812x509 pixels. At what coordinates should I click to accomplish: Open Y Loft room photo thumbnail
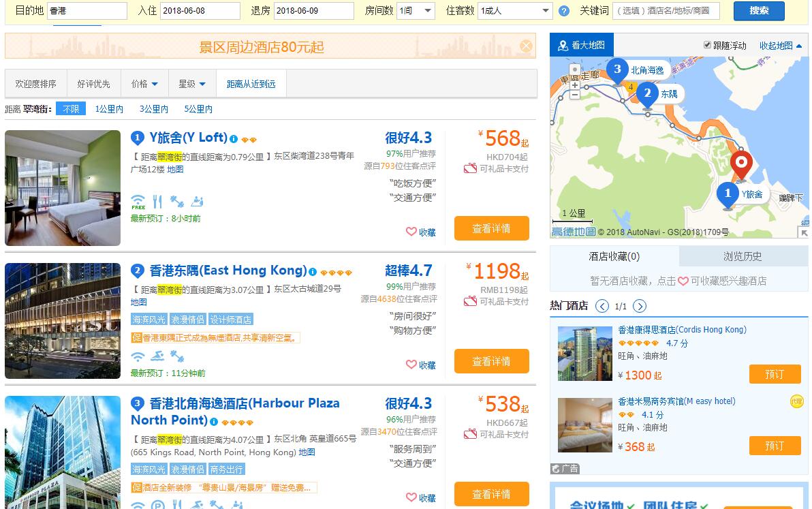63,188
